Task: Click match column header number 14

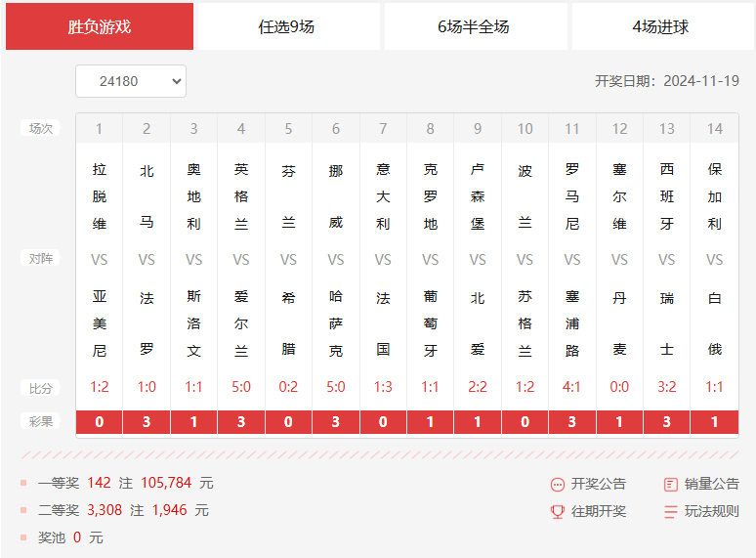Action: 715,129
